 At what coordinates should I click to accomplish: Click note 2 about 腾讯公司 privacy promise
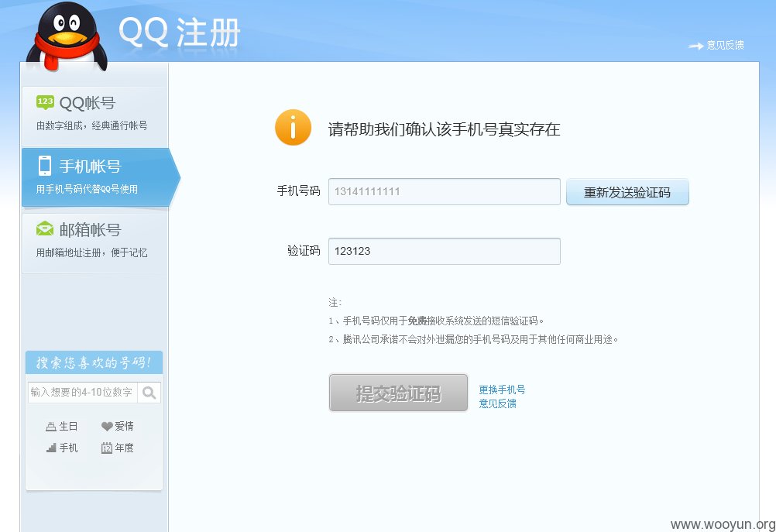473,339
